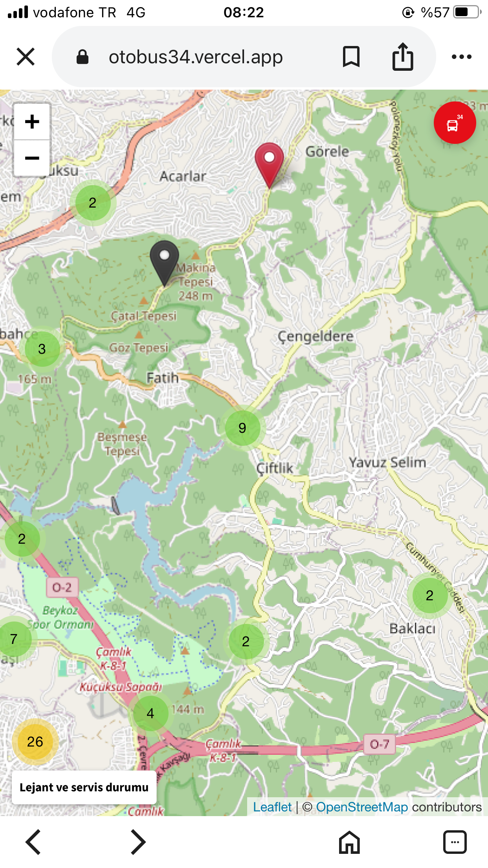This screenshot has height=868, width=488.
Task: Expand the green cluster marked 7
Action: coord(14,639)
